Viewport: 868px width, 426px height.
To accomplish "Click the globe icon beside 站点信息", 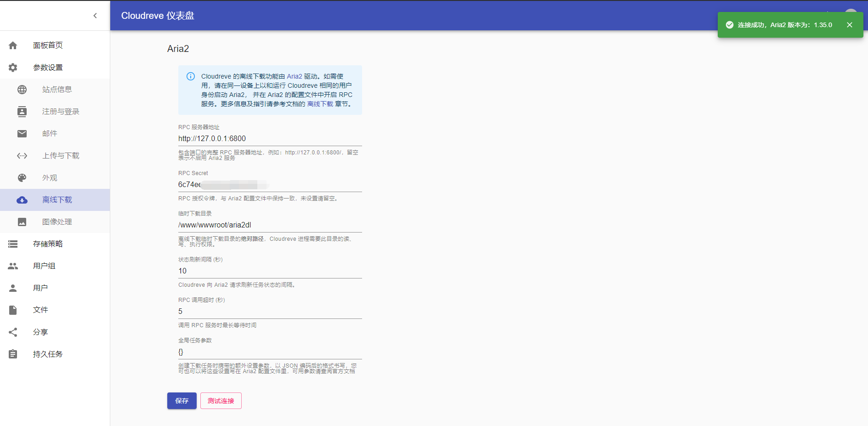I will click(x=22, y=90).
